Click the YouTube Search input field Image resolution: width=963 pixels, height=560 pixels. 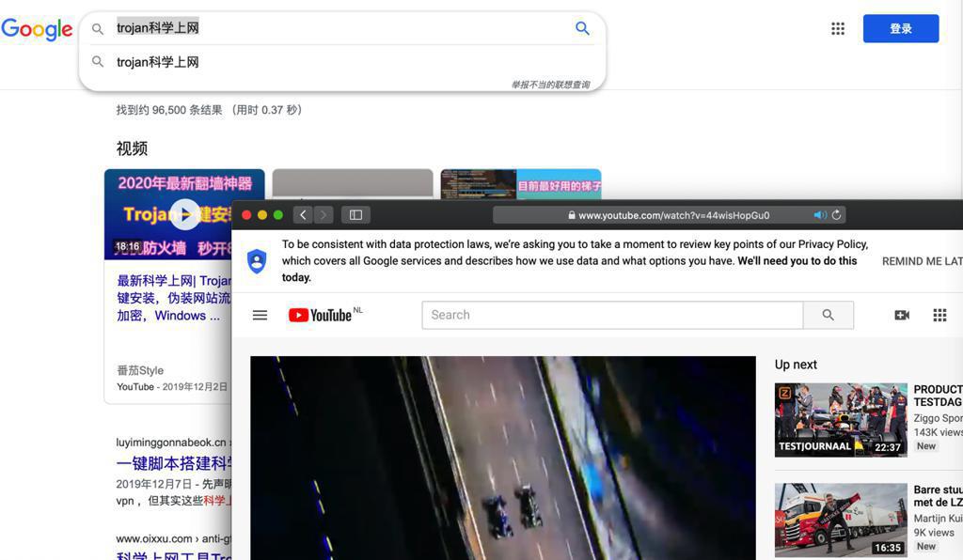(x=612, y=316)
